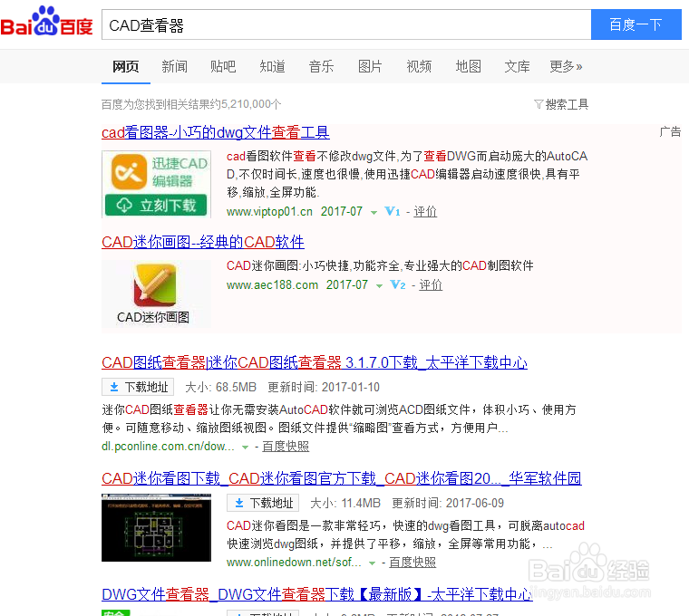The image size is (689, 616).
Task: Switch to the 新闻 tab
Action: (174, 66)
